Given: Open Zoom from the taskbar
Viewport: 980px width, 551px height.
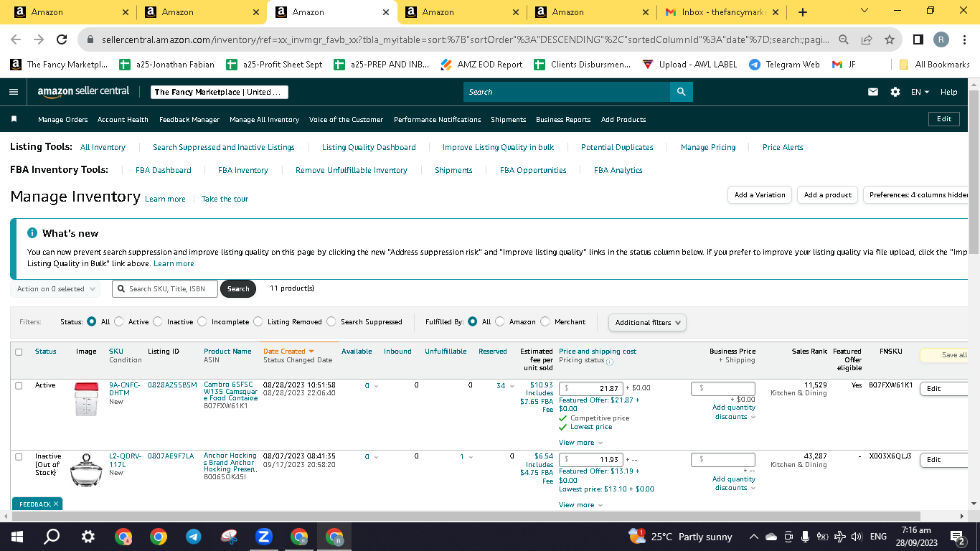Looking at the screenshot, I should click(264, 537).
